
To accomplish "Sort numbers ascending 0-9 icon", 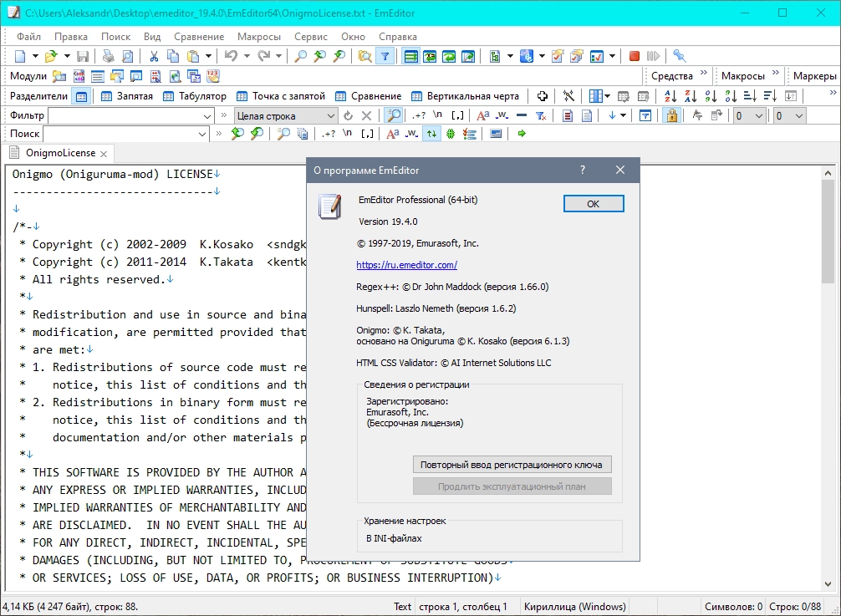I will point(711,96).
